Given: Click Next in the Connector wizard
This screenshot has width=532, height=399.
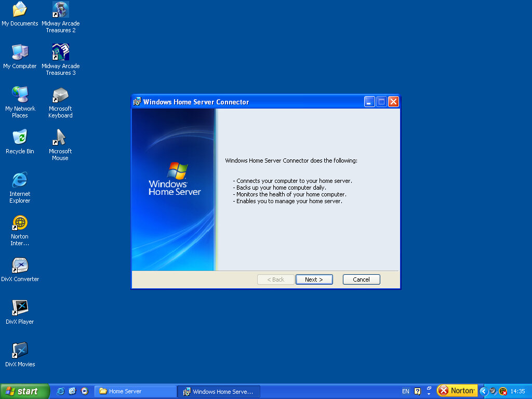Looking at the screenshot, I should coord(314,280).
